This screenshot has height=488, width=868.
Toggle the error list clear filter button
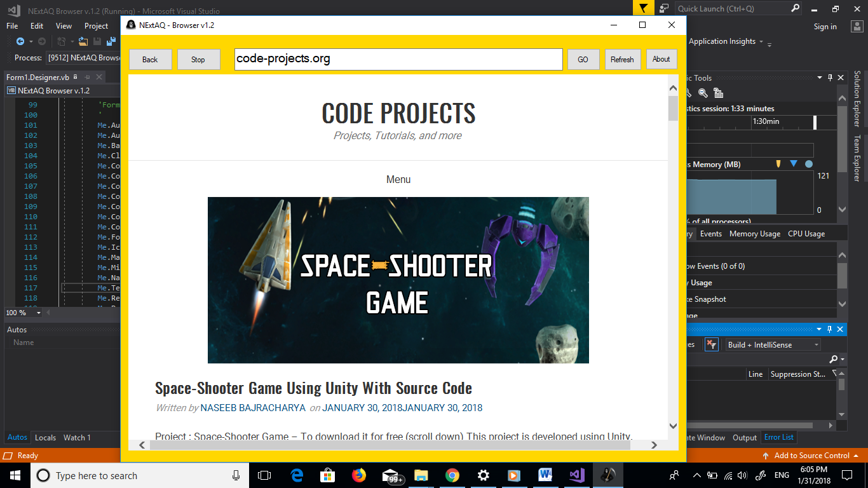(711, 344)
